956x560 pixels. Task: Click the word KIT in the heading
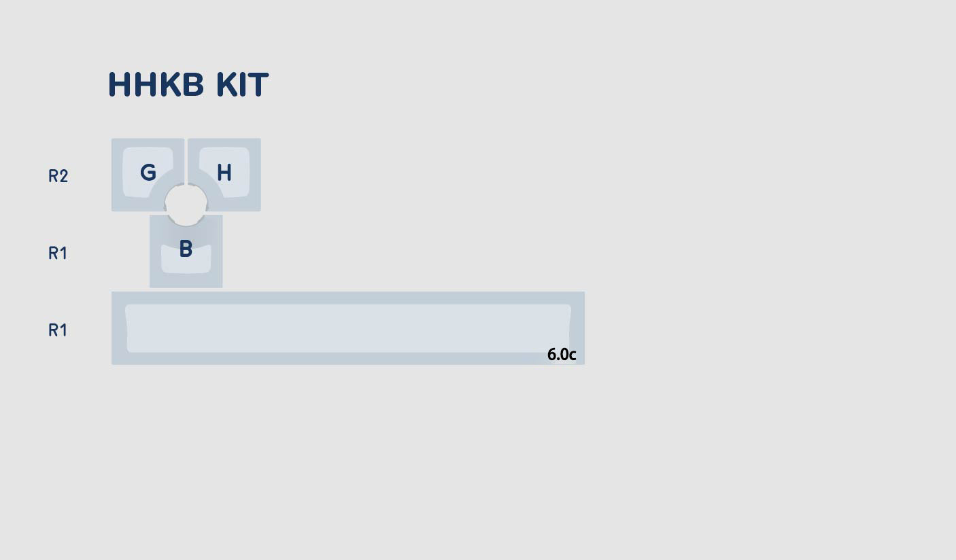click(x=242, y=85)
